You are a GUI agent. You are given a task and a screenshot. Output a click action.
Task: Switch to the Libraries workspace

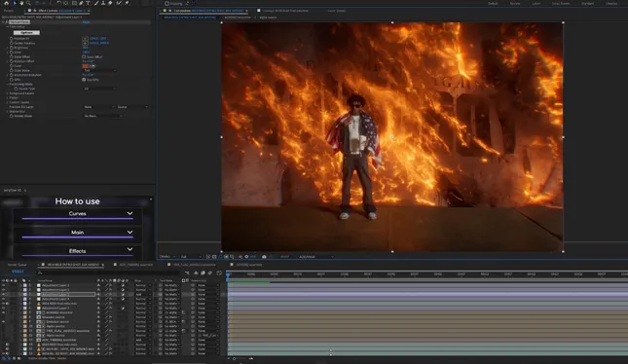tap(611, 4)
